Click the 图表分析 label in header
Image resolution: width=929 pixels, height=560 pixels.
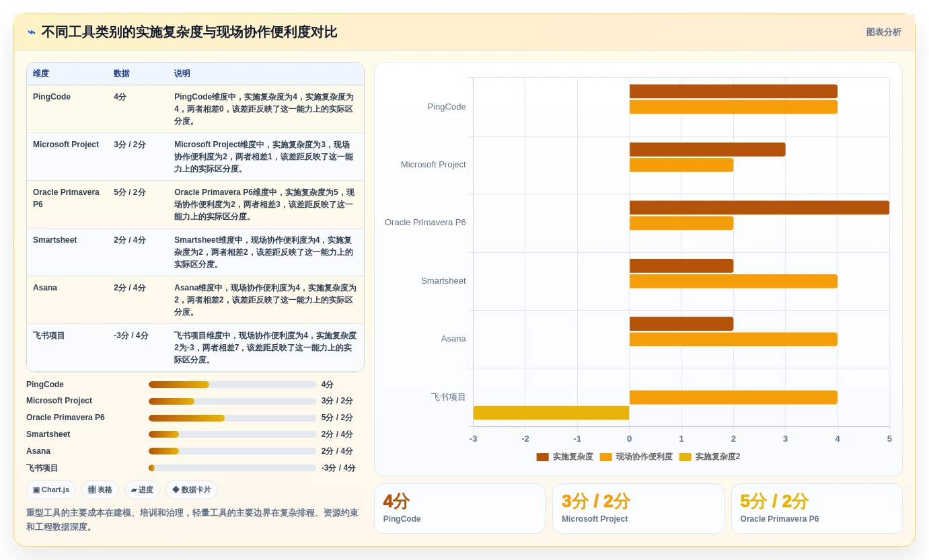tap(883, 32)
